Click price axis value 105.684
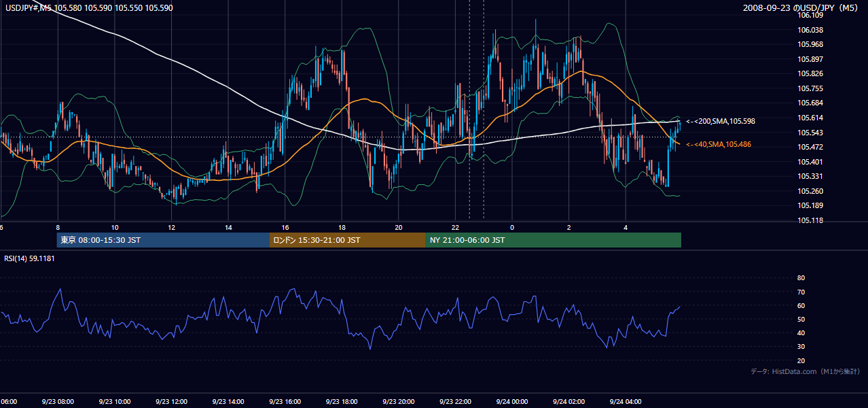 pyautogui.click(x=811, y=103)
